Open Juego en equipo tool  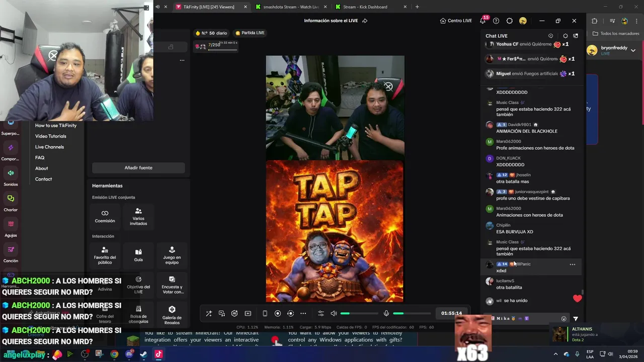pyautogui.click(x=172, y=255)
